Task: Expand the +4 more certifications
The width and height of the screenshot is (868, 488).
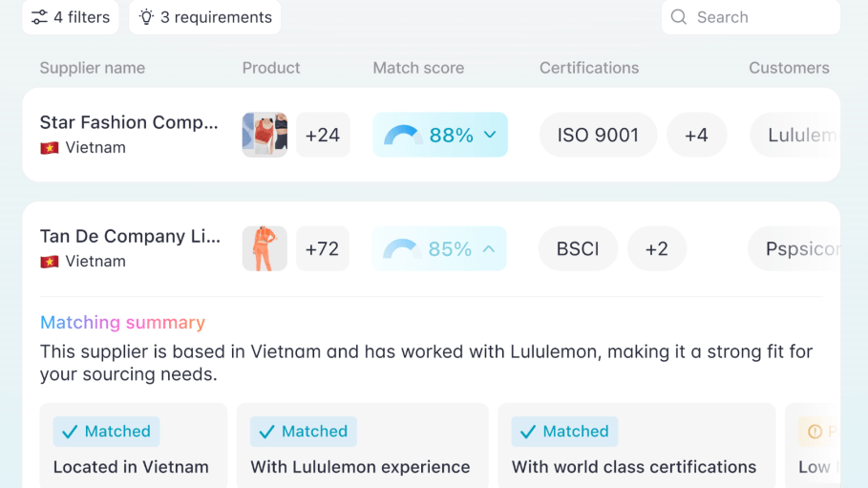Action: coord(696,135)
